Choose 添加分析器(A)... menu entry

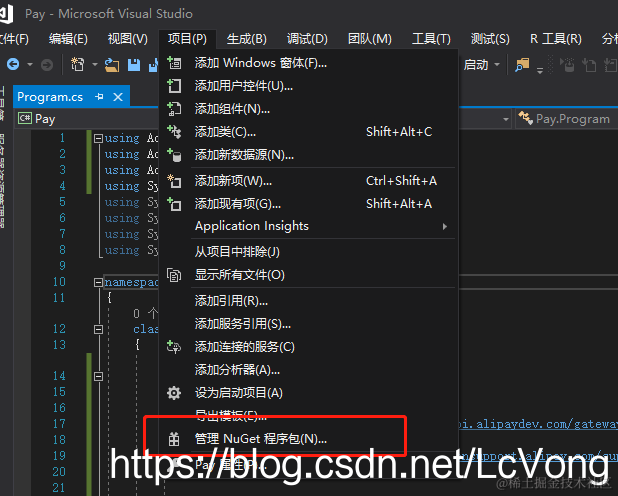(x=308, y=370)
